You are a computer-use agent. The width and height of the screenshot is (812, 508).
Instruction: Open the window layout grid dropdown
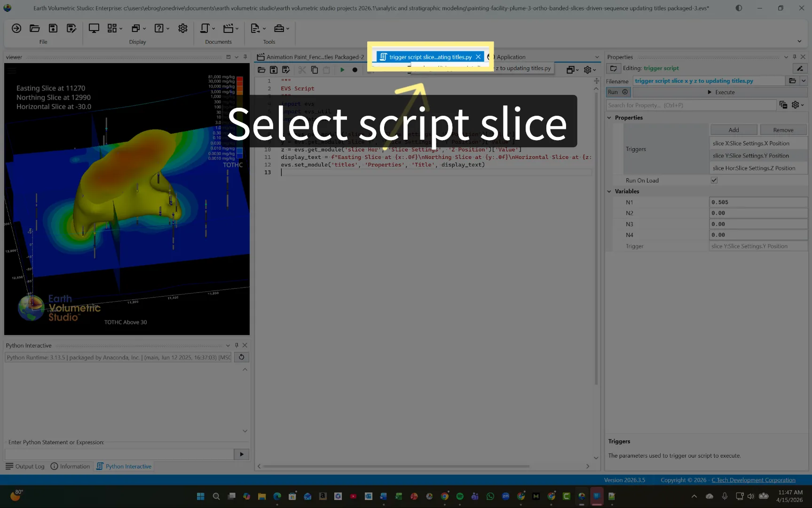(x=115, y=28)
